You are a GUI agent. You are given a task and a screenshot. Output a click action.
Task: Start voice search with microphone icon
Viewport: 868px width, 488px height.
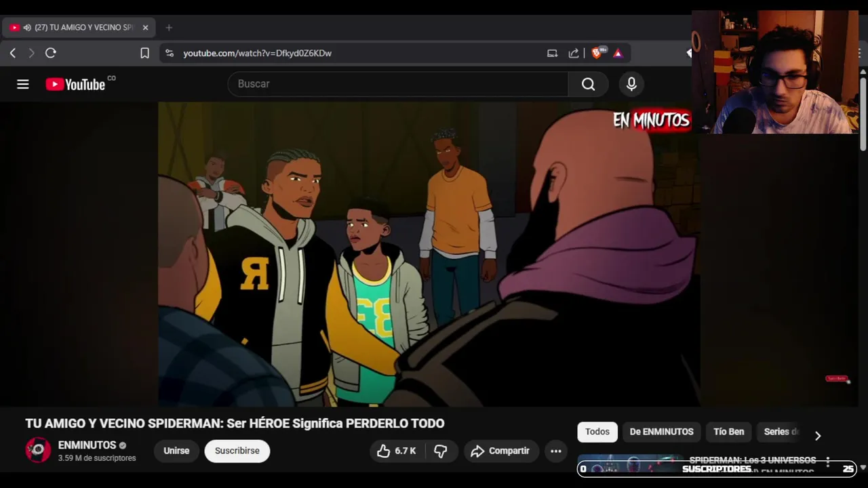tap(631, 84)
